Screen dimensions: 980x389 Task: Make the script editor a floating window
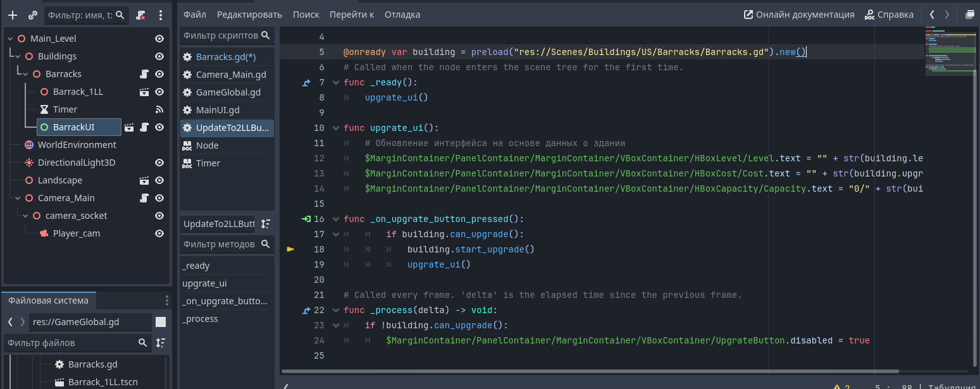click(970, 15)
